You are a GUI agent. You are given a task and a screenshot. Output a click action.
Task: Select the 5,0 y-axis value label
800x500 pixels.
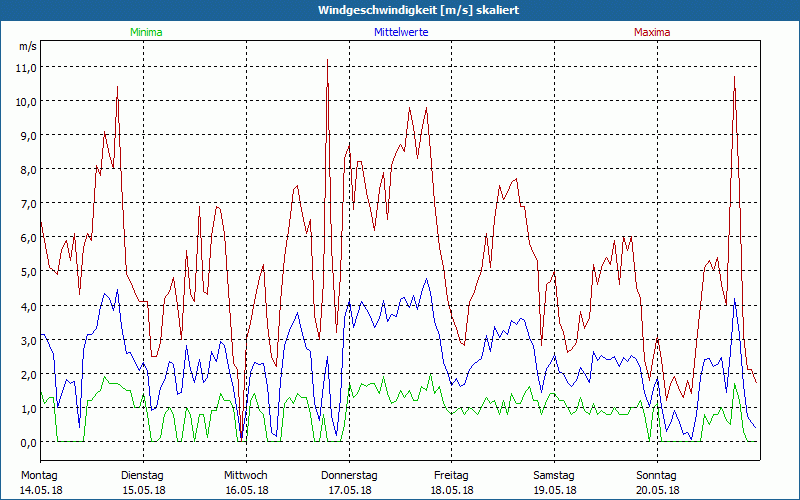click(x=25, y=272)
